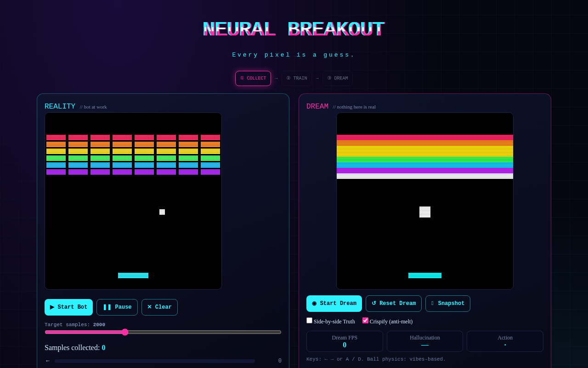Click the cyan paddle in Dream canvas
The width and height of the screenshot is (588, 368).
tap(425, 276)
